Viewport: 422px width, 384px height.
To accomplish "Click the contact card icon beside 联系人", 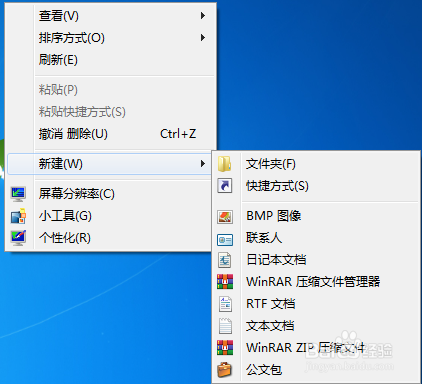I will 225,240.
